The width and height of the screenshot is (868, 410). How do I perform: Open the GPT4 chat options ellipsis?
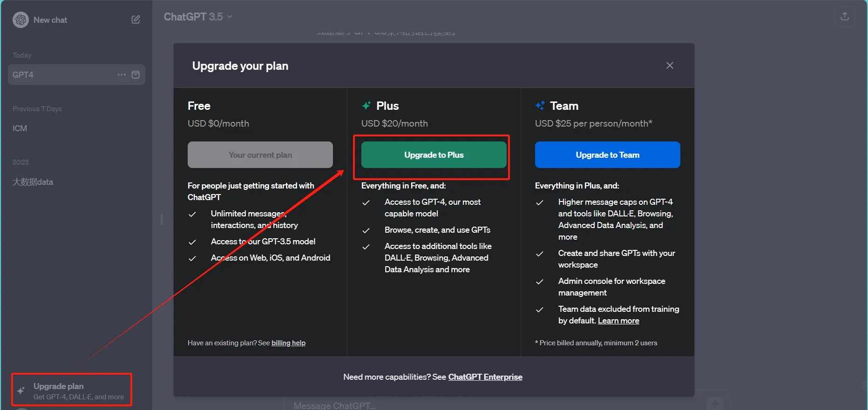point(122,74)
